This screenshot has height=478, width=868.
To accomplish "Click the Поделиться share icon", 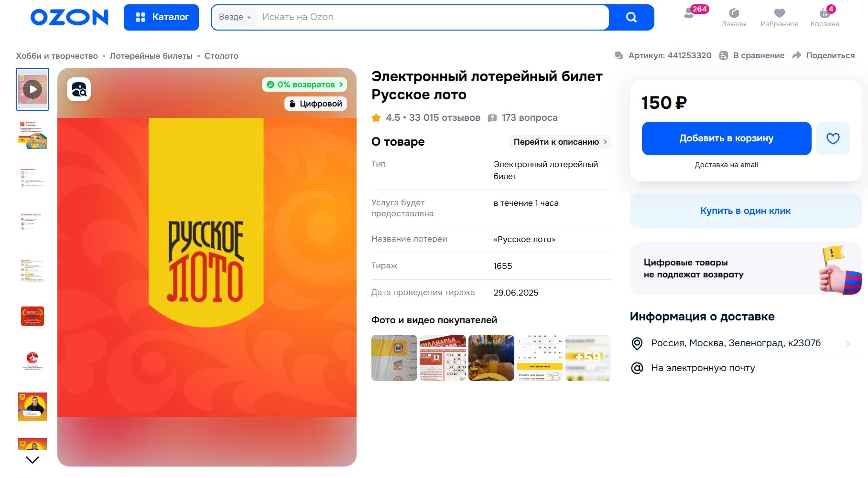I will tap(797, 55).
